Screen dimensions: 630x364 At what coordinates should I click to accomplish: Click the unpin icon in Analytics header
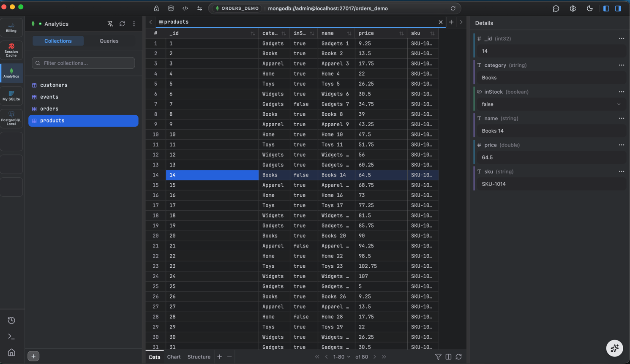110,24
